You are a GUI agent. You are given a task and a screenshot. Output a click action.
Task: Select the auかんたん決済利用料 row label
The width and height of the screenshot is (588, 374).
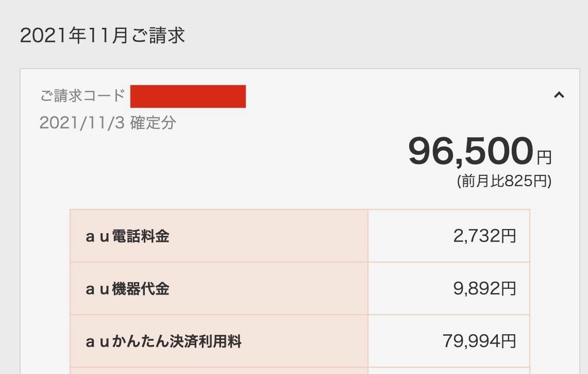pyautogui.click(x=163, y=342)
